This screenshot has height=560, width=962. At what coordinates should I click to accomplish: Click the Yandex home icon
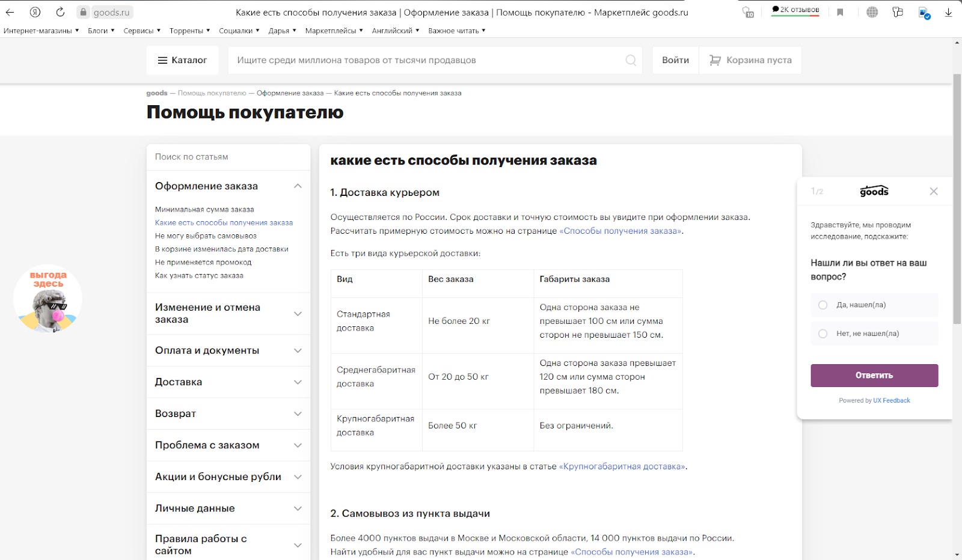click(x=35, y=12)
